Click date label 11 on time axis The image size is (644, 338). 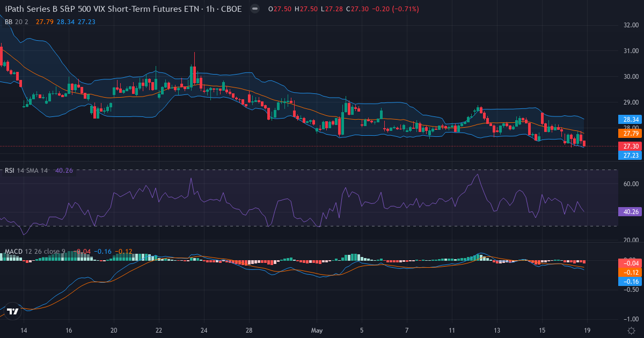pos(452,330)
